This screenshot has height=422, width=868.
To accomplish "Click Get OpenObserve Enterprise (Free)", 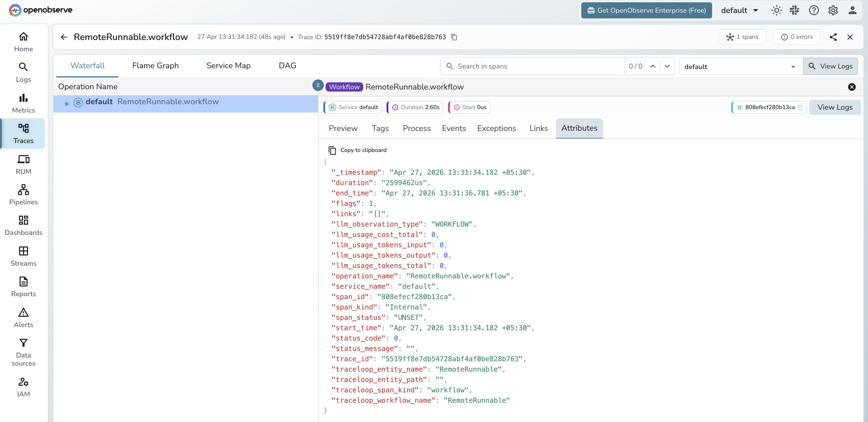I will click(x=646, y=10).
